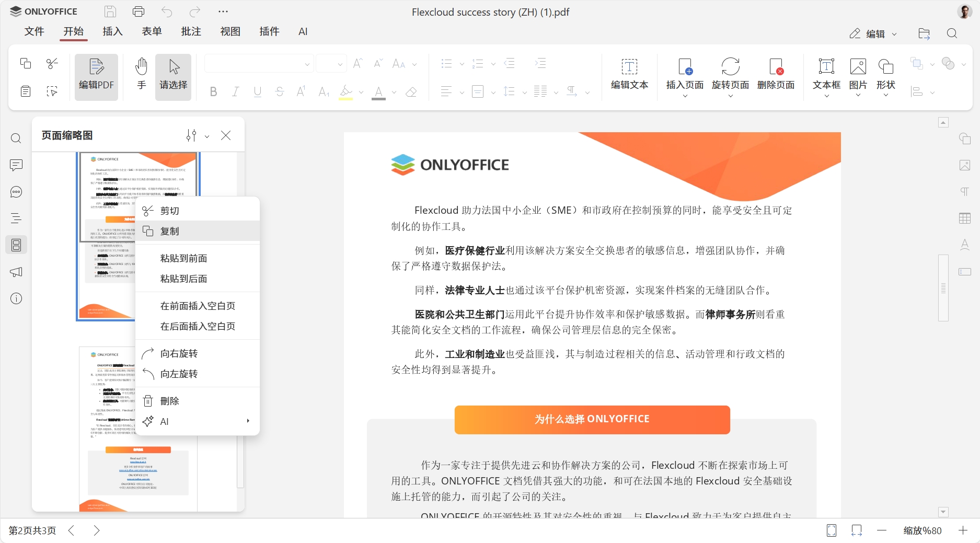Show the headings navigation panel

pyautogui.click(x=16, y=218)
